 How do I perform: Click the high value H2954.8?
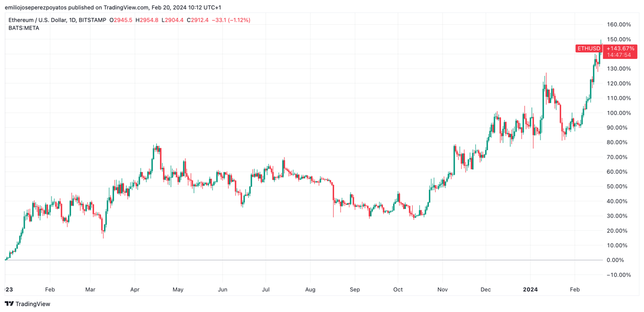pyautogui.click(x=147, y=20)
